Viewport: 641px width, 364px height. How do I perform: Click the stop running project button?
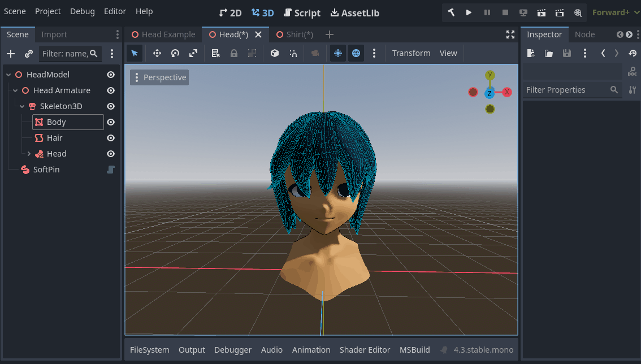coord(505,12)
